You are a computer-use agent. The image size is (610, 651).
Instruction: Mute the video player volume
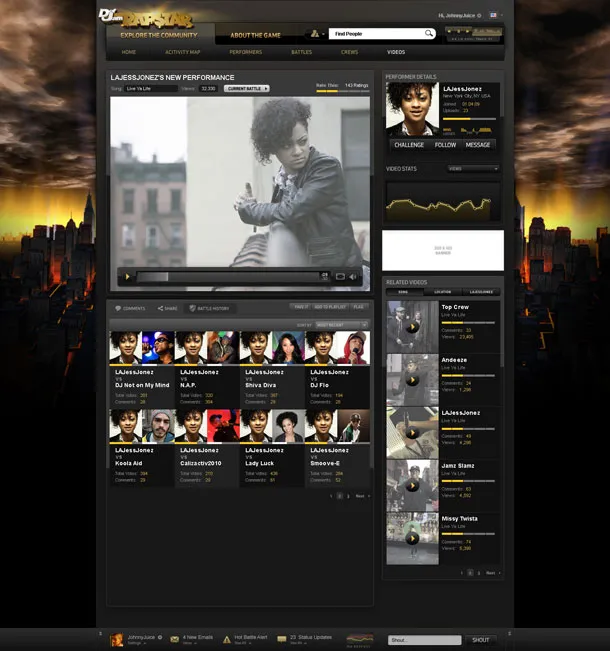click(354, 276)
